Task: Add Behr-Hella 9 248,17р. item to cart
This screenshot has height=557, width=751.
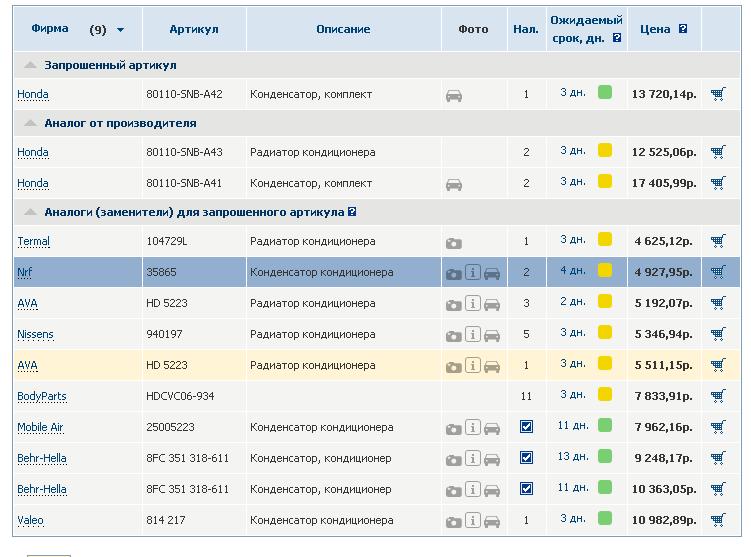Action: coord(718,458)
